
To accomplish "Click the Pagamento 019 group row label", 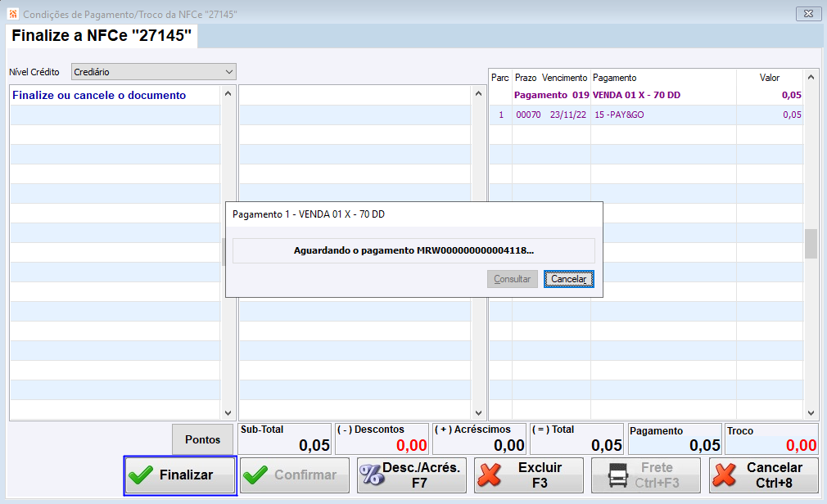I will (x=551, y=96).
